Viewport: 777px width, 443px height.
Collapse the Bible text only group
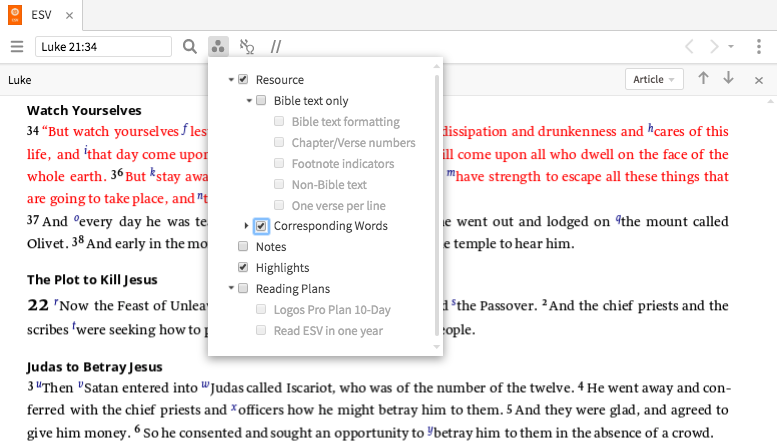click(x=249, y=101)
